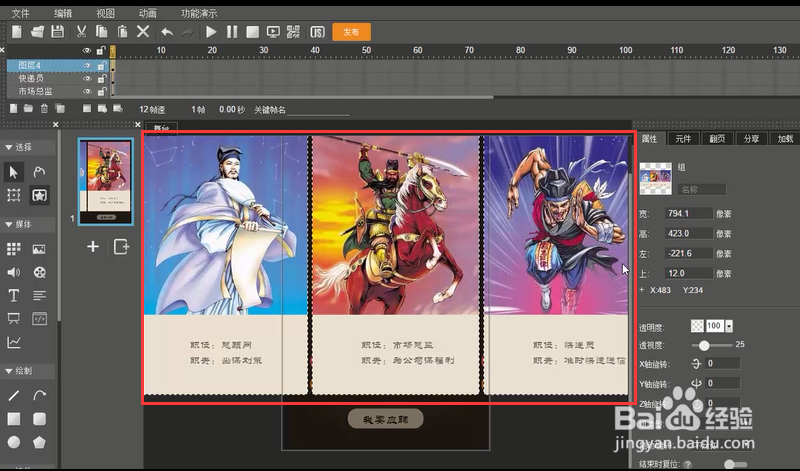The width and height of the screenshot is (800, 471).
Task: Insert chart graph tool
Action: tap(14, 342)
